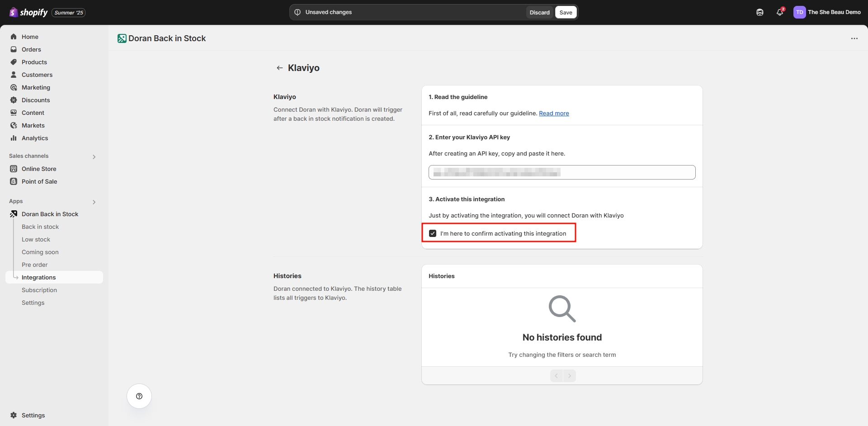Go to previous histories page
868x426 pixels.
pyautogui.click(x=557, y=376)
